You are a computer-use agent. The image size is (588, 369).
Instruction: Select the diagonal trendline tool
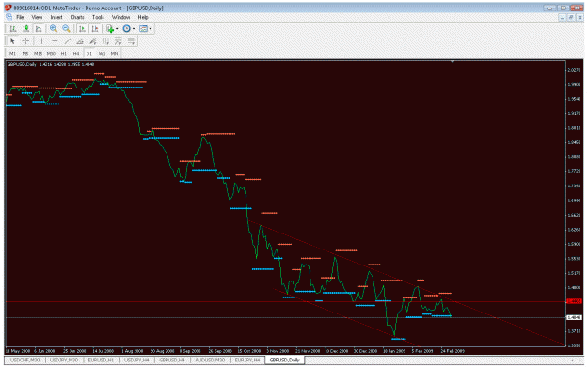coord(68,41)
